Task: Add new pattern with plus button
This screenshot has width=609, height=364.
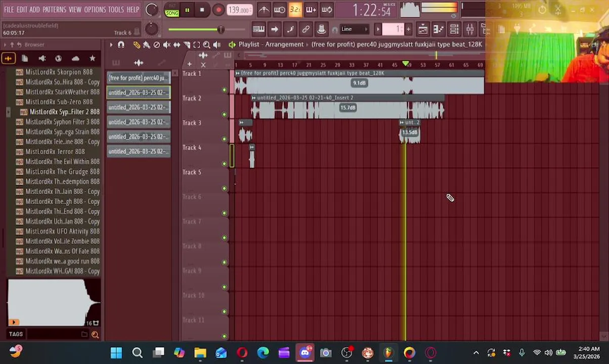Action: (408, 29)
